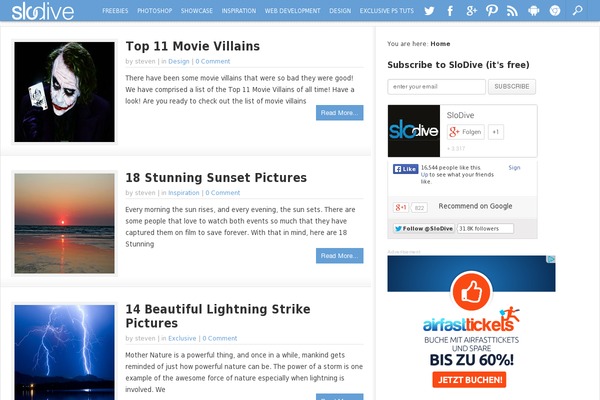600x400 pixels.
Task: Open the Inspiration category link under Sunset post
Action: coord(184,193)
